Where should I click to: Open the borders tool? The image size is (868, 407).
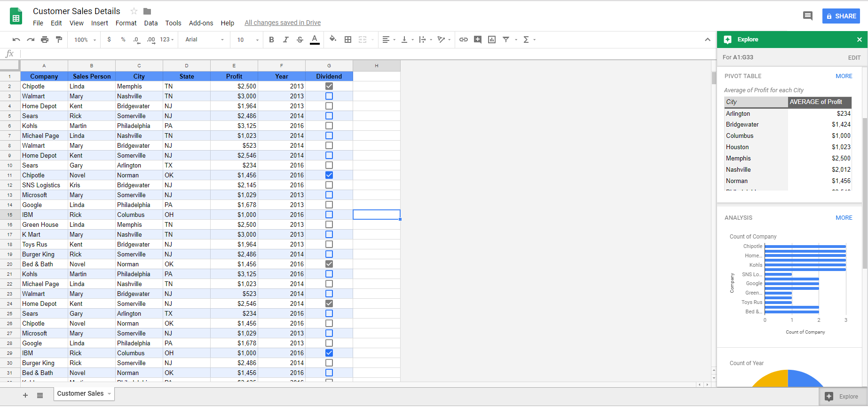348,40
